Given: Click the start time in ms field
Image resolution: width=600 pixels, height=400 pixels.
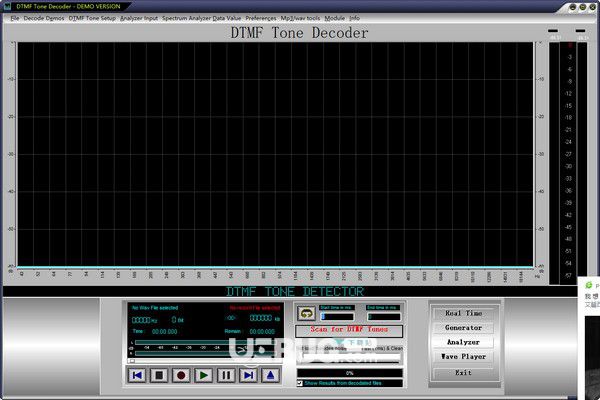Looking at the screenshot, I should click(337, 317).
